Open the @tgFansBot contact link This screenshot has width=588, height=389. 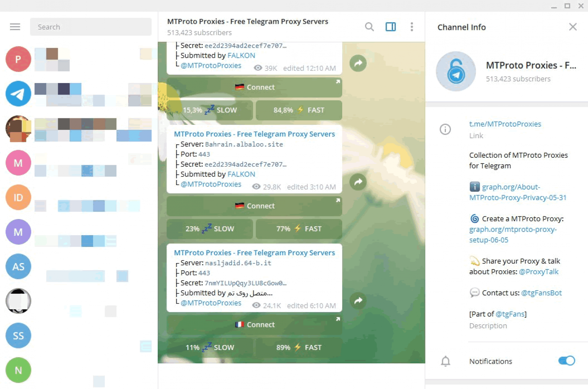click(x=541, y=293)
